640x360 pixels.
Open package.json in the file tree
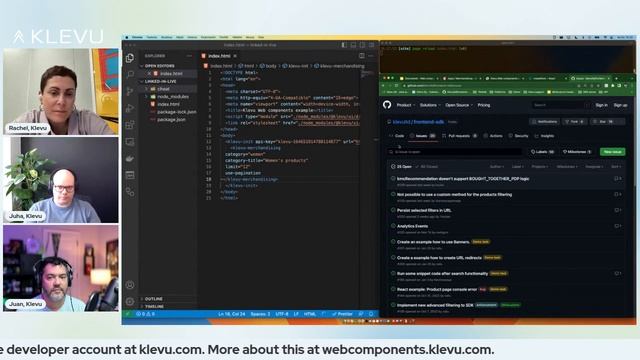[x=171, y=120]
